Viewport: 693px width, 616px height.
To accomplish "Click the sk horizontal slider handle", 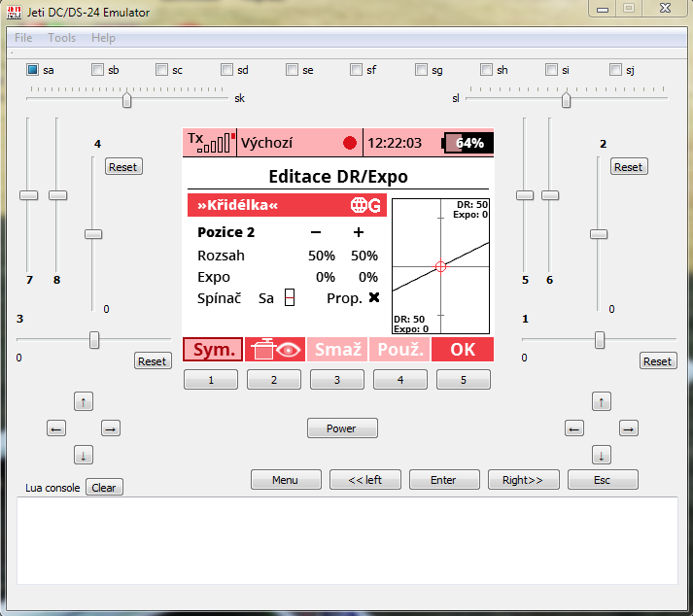I will coord(126,99).
